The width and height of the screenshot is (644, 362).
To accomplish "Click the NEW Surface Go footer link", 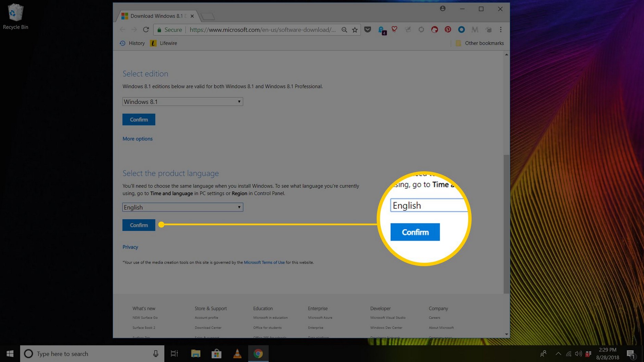I will [x=145, y=318].
